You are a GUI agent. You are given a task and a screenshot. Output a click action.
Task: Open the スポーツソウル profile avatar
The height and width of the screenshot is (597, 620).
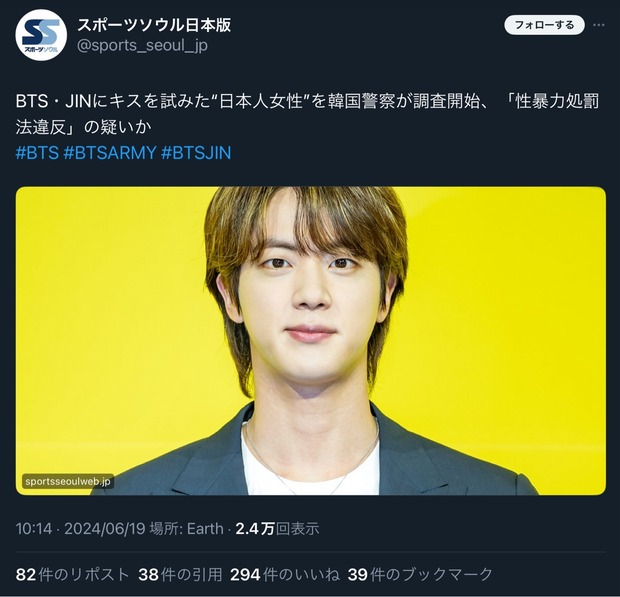[41, 35]
